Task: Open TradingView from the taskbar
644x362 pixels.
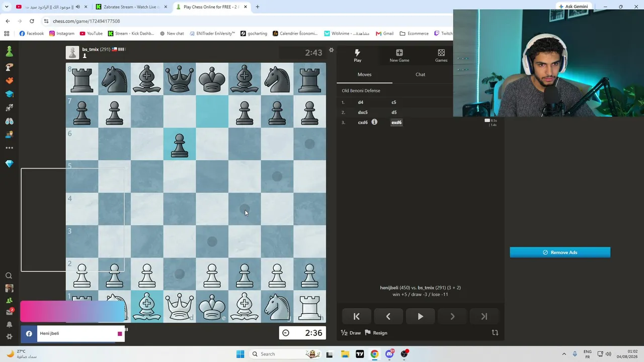Action: pyautogui.click(x=360, y=354)
